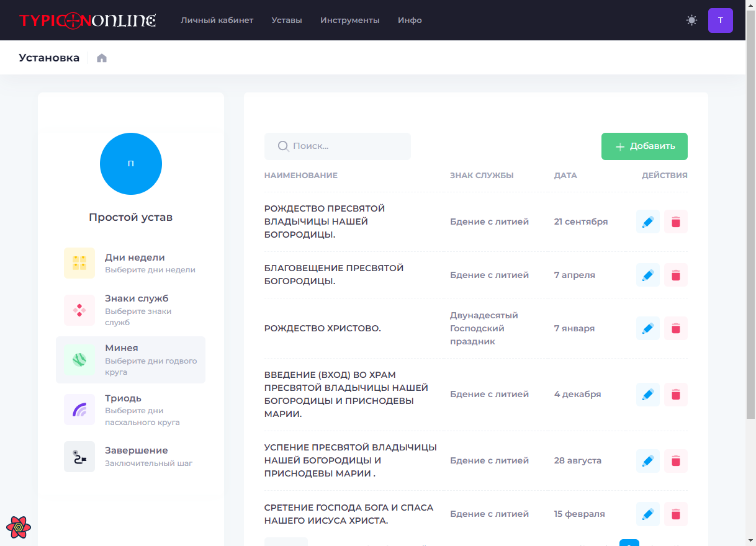Edit the Сретение Господа entry
Image resolution: width=756 pixels, height=546 pixels.
click(x=648, y=514)
